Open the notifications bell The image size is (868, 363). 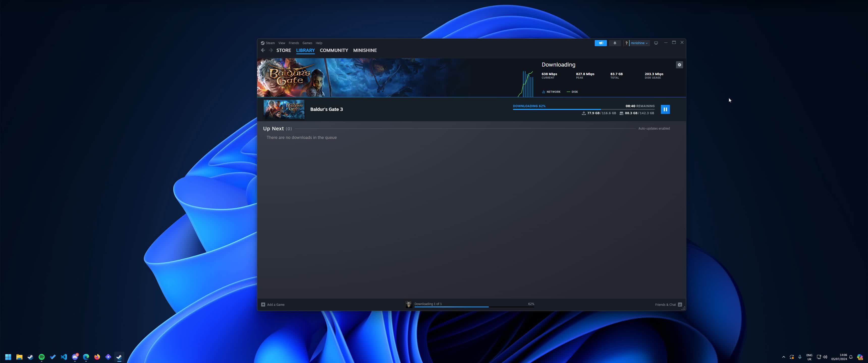[x=615, y=43]
